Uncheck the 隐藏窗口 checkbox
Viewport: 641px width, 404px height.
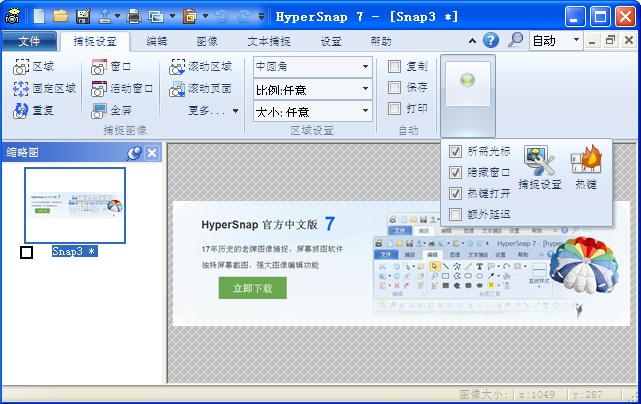(x=455, y=172)
